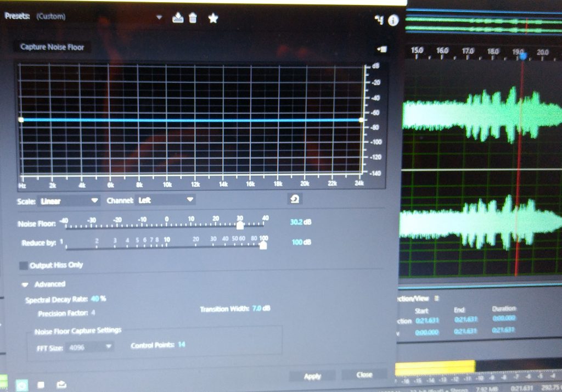Click the Capture Noise Floor button
562x392 pixels.
point(52,47)
